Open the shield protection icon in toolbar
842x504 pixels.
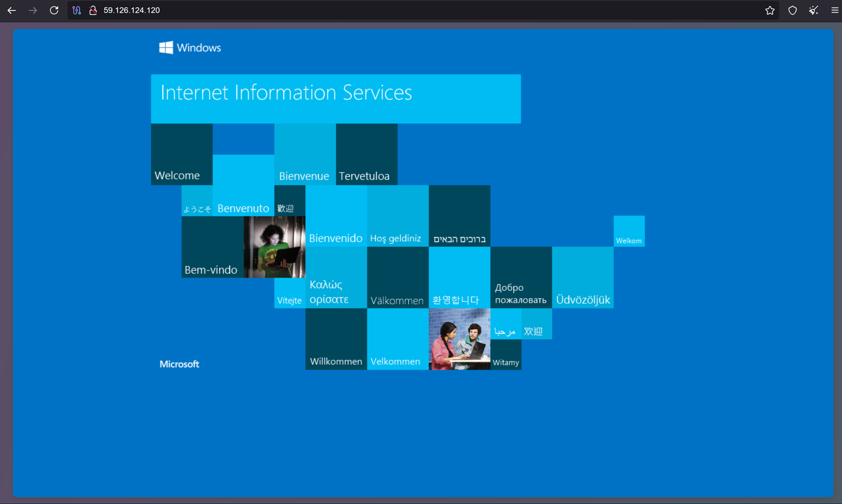792,11
